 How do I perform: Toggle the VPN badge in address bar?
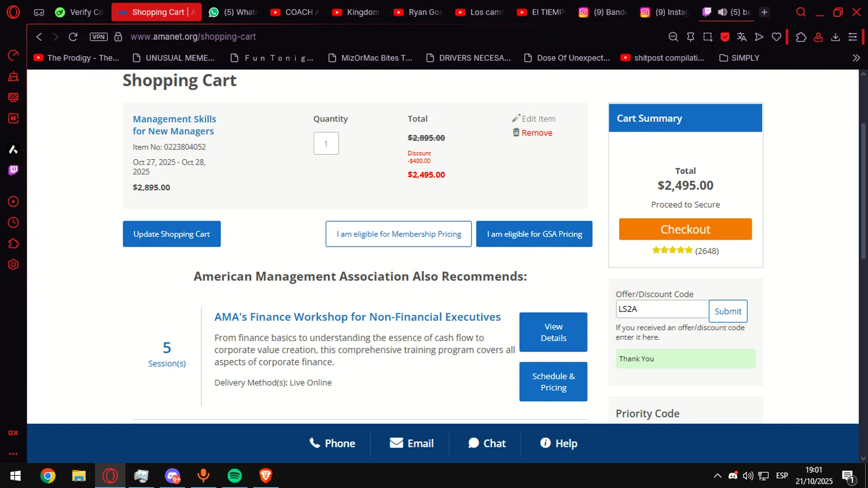[x=98, y=36]
